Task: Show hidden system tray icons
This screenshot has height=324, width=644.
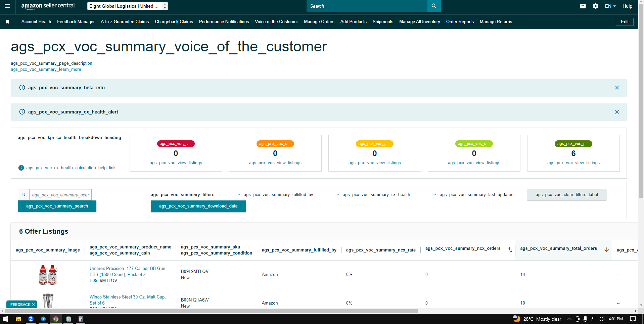Action: click(569, 319)
